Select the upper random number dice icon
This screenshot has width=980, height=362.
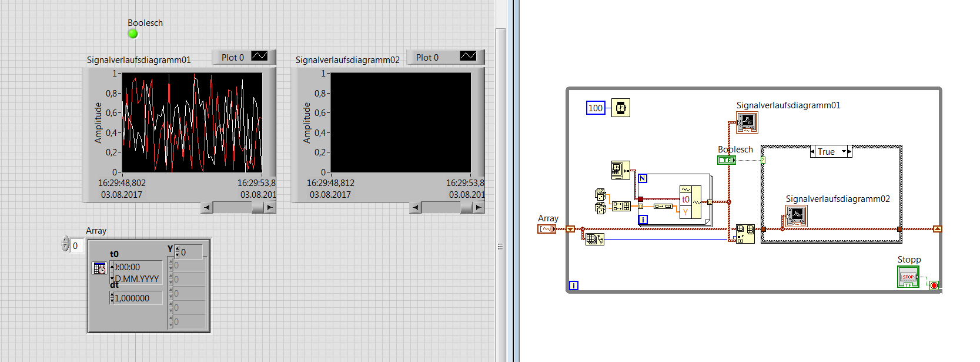[600, 195]
